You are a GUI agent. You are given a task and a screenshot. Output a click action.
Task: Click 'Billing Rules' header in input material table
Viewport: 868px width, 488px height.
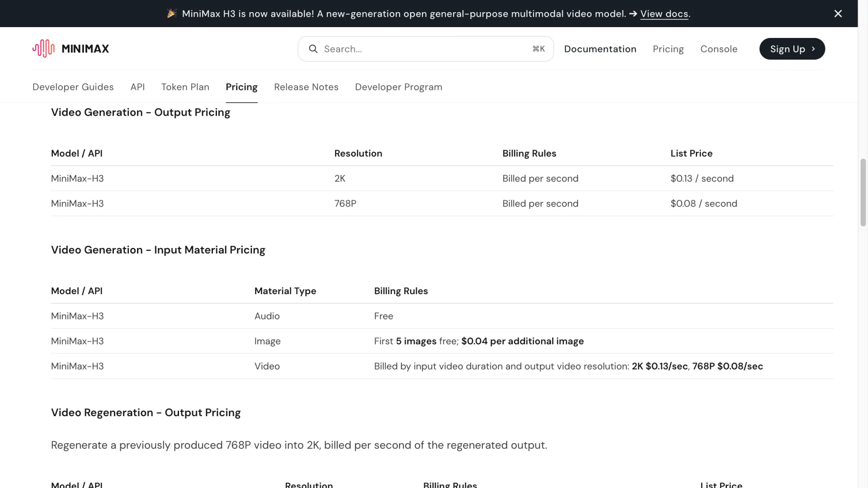click(401, 291)
